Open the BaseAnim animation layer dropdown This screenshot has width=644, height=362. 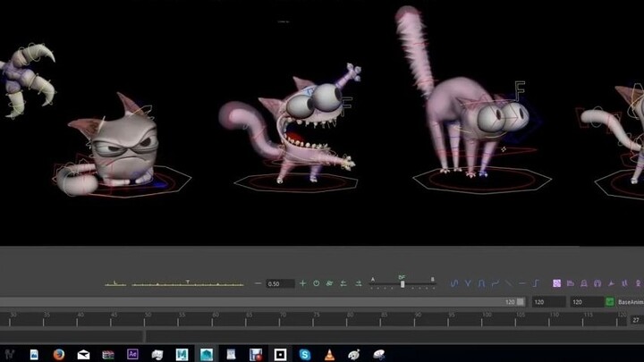[x=631, y=302]
